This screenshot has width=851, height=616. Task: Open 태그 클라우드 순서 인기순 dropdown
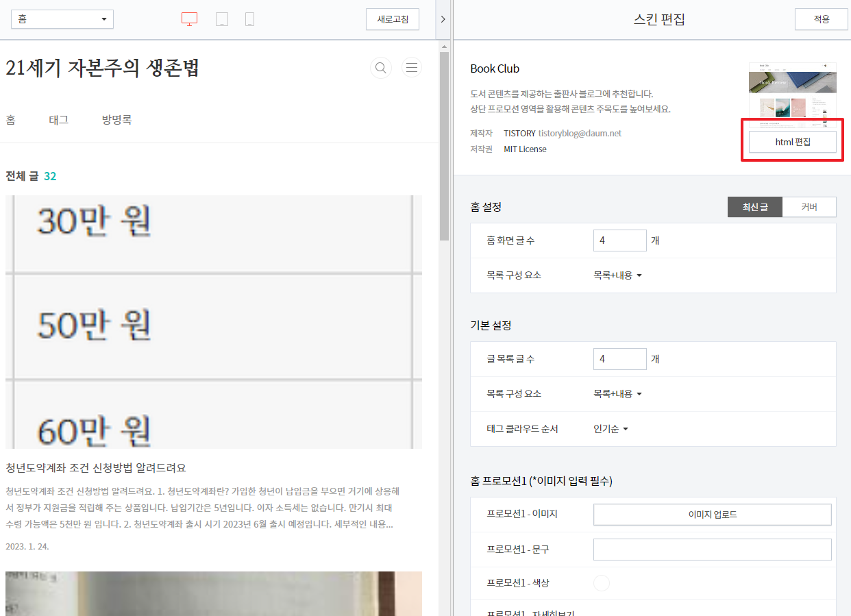tap(610, 429)
